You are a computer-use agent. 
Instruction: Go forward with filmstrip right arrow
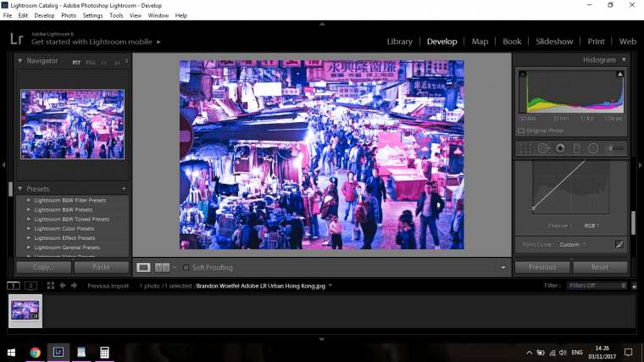pos(74,285)
